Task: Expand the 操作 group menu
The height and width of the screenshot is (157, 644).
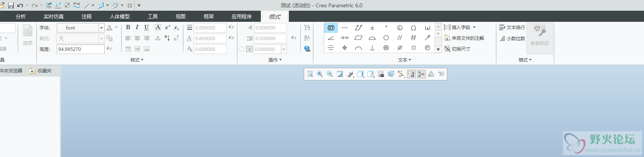Action: (x=275, y=60)
